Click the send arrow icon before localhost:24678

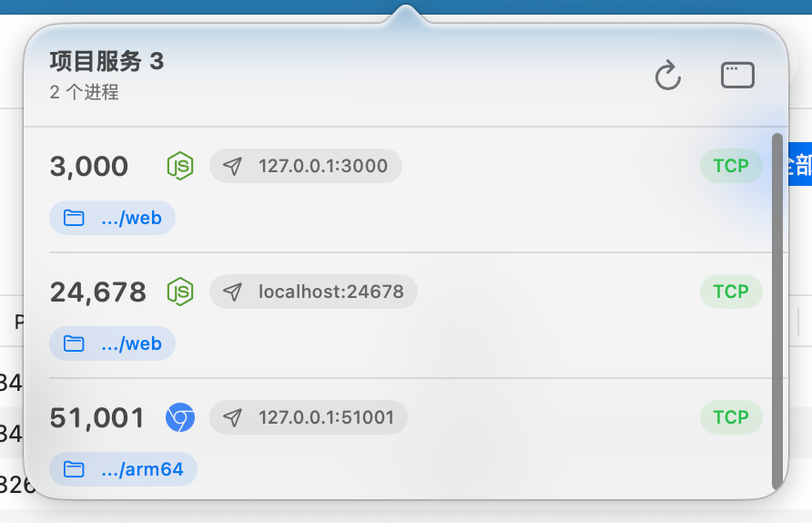232,292
